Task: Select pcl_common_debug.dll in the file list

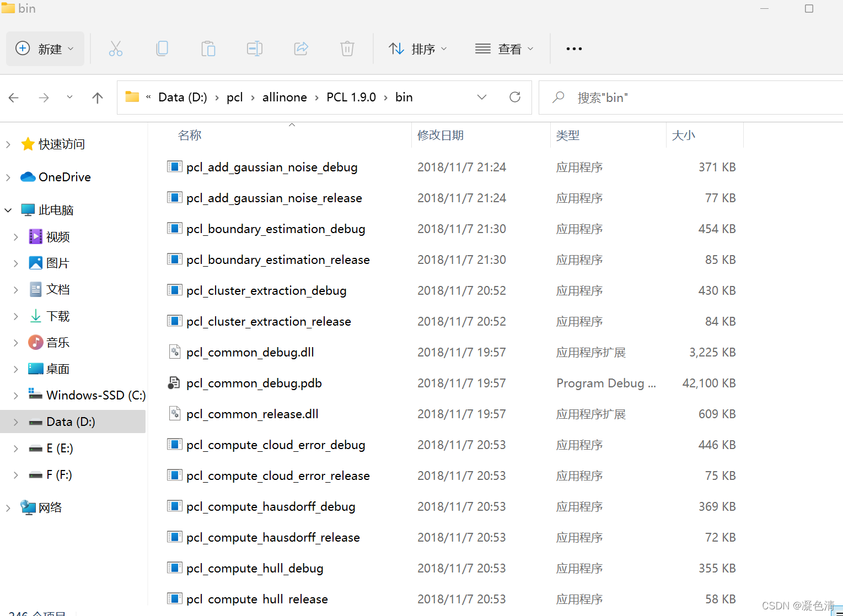Action: pyautogui.click(x=249, y=352)
